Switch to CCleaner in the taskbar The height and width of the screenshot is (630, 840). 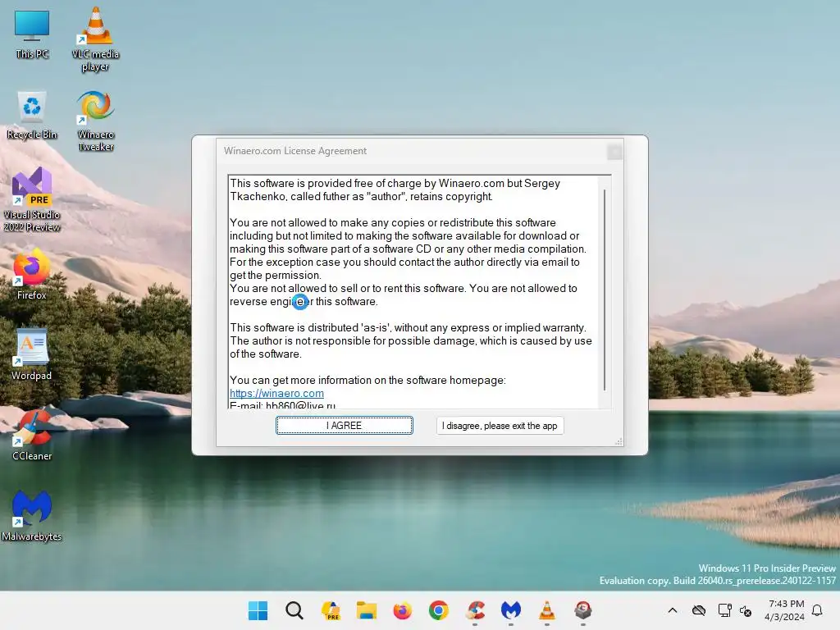[475, 610]
